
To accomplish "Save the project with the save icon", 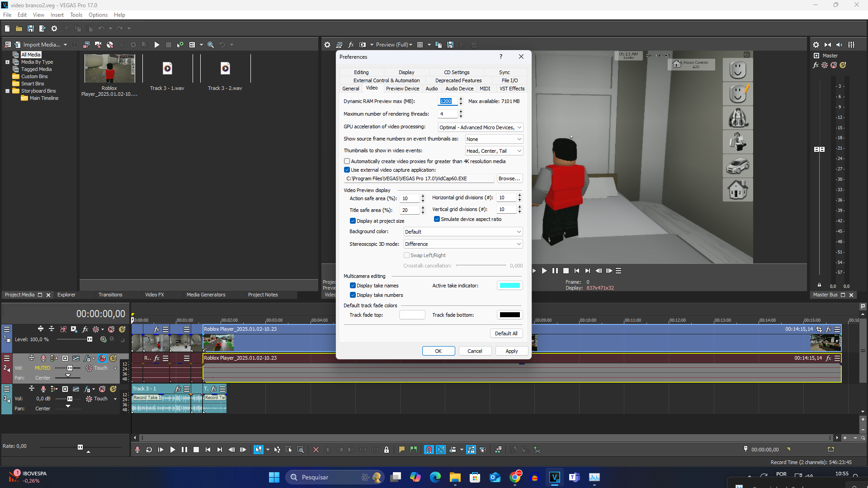I will point(31,28).
